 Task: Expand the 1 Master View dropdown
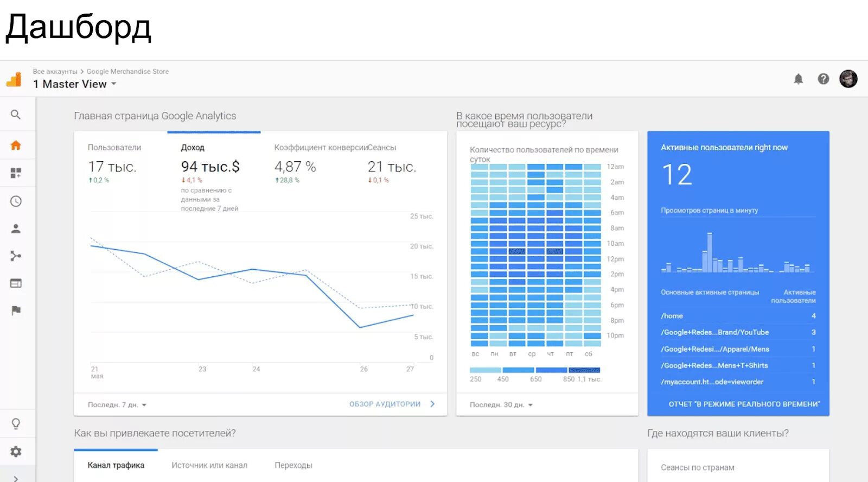[75, 84]
